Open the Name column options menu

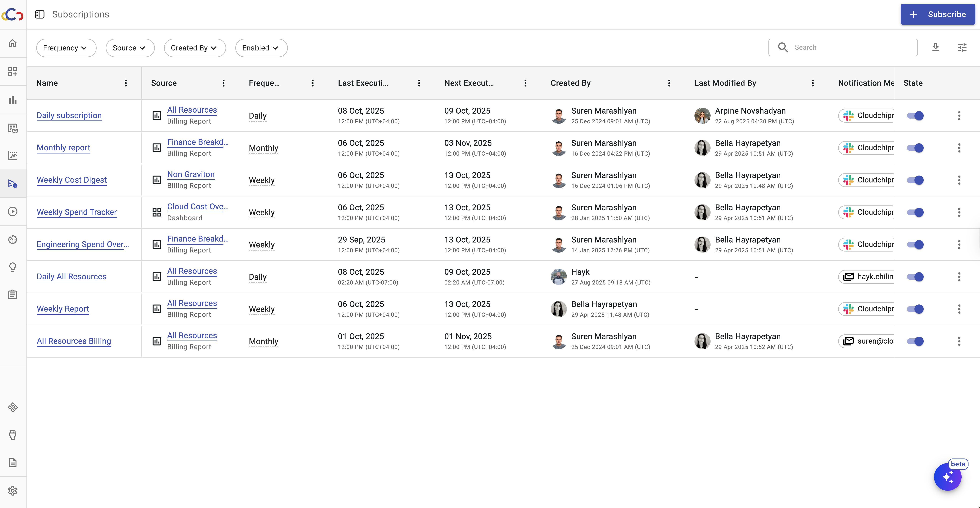pos(126,83)
